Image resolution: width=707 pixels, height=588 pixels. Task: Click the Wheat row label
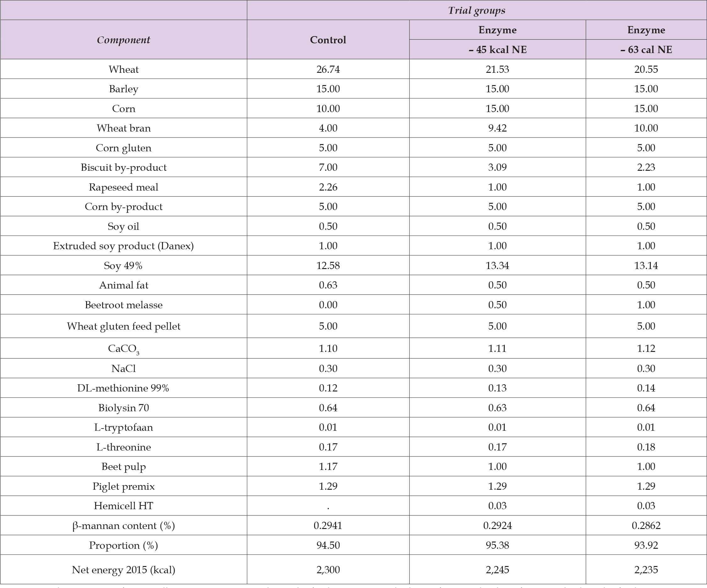click(x=123, y=69)
